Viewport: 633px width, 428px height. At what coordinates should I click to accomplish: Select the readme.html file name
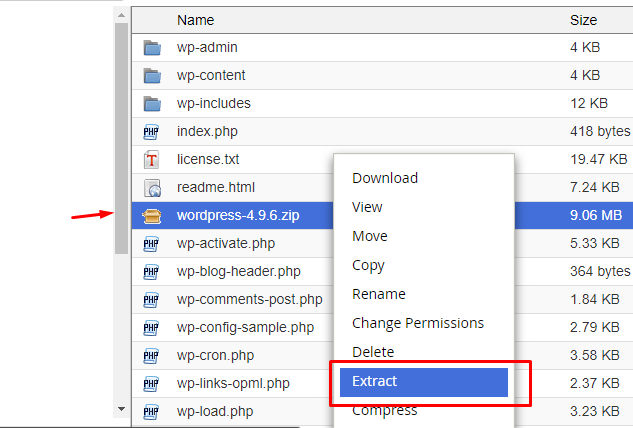[216, 187]
